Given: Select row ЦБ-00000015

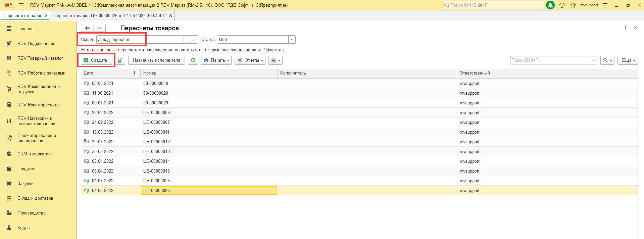Looking at the screenshot, I should pos(359,171).
